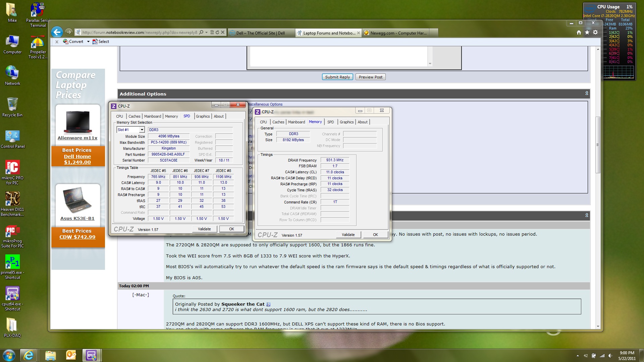Select Heaven DX11 Benchmark icon
Screen dimensions: 644x362
coord(12,204)
